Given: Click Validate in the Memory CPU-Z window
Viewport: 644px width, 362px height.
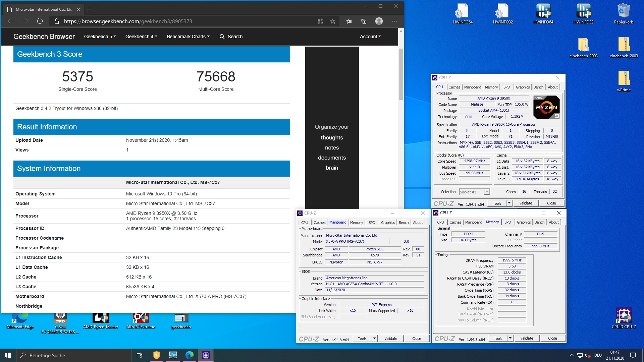Looking at the screenshot, I should (x=527, y=338).
